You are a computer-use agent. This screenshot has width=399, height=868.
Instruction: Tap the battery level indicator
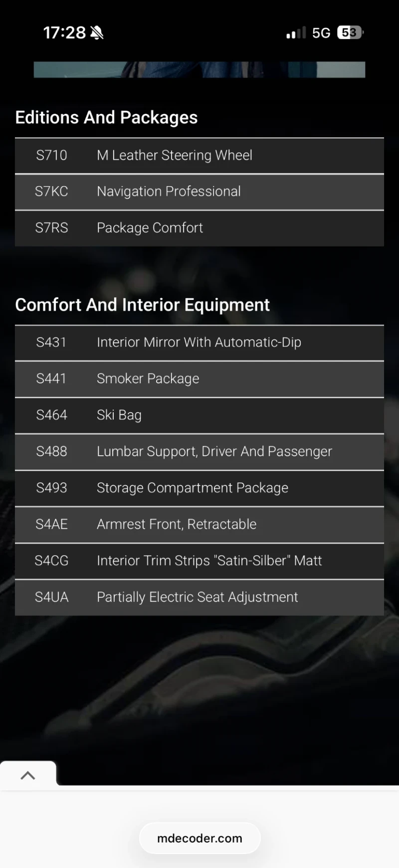pyautogui.click(x=350, y=33)
